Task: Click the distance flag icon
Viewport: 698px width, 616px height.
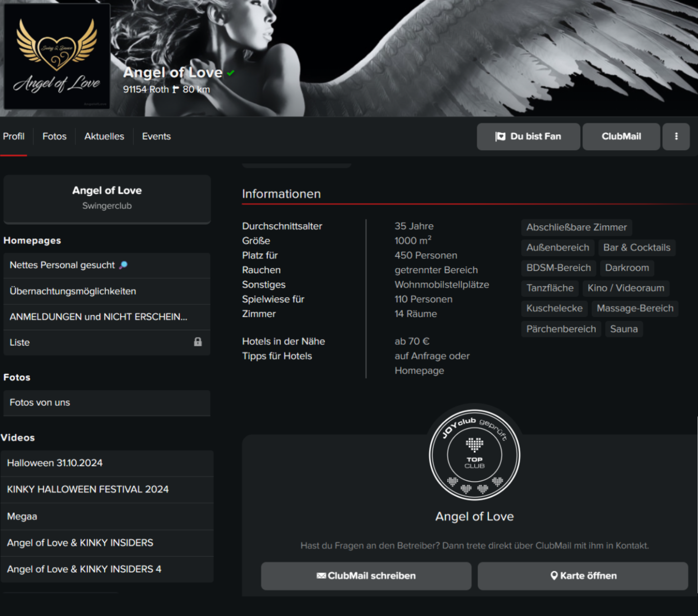Action: click(x=175, y=89)
